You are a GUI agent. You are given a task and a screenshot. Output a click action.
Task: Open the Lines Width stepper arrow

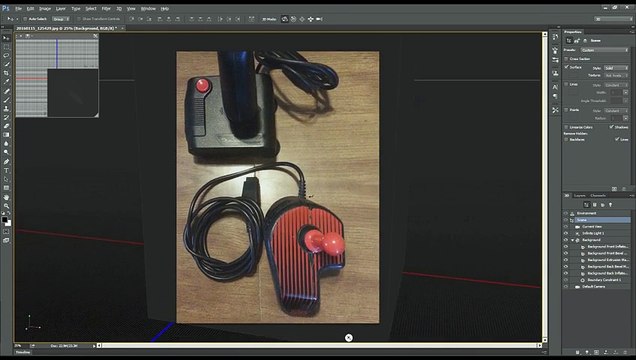[625, 92]
